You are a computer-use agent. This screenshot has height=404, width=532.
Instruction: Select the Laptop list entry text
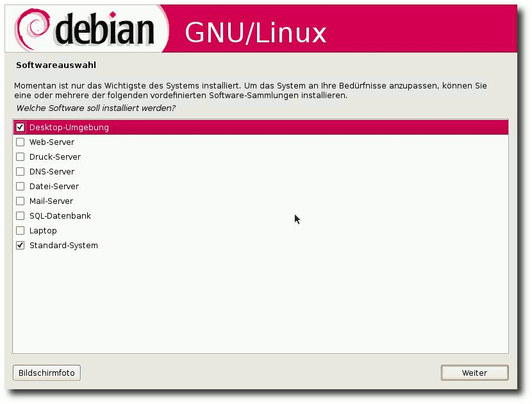coord(43,231)
